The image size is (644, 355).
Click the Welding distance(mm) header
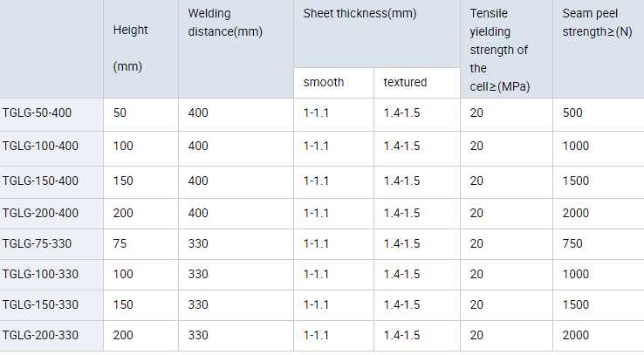pos(225,24)
